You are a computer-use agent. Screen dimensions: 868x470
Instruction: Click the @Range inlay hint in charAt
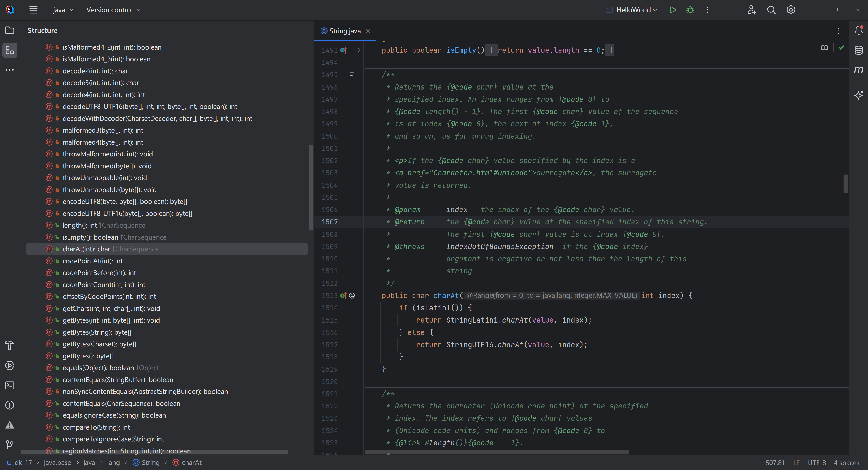pos(552,296)
